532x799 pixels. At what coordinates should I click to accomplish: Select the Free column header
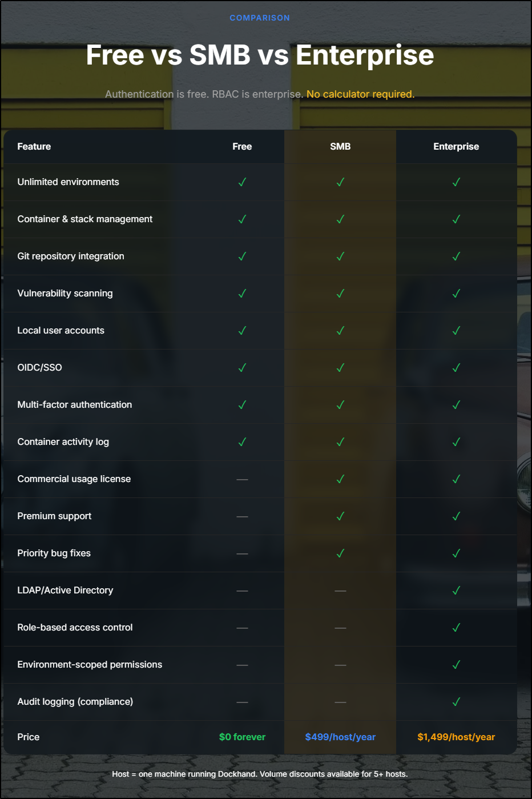click(x=242, y=147)
